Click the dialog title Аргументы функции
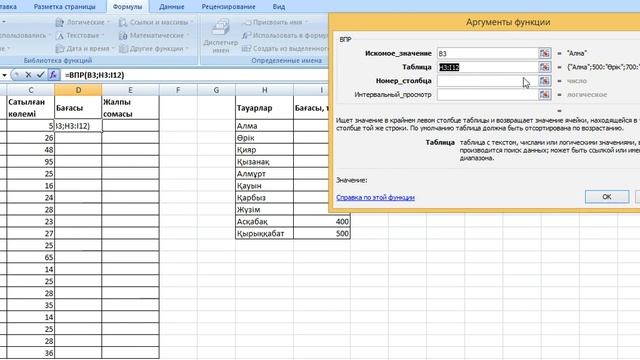The width and height of the screenshot is (640, 360). (508, 22)
